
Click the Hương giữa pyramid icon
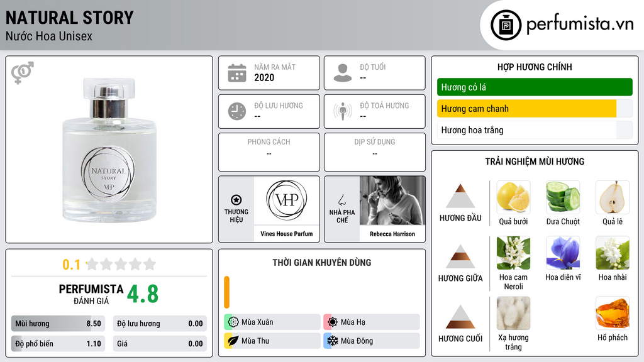(460, 256)
